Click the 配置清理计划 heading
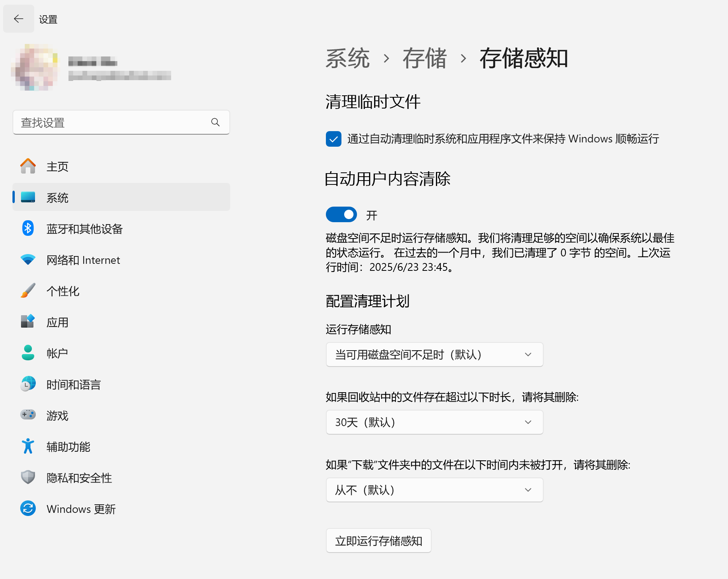The width and height of the screenshot is (728, 579). pos(367,301)
